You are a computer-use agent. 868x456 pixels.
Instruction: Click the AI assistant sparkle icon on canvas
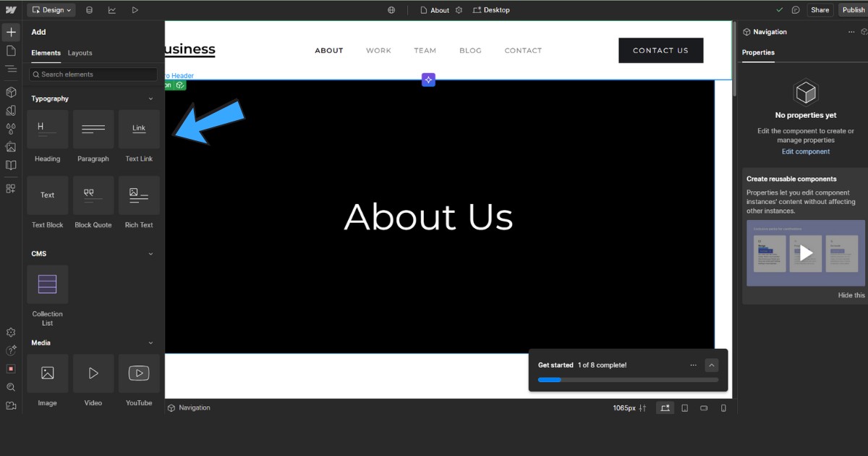(428, 80)
